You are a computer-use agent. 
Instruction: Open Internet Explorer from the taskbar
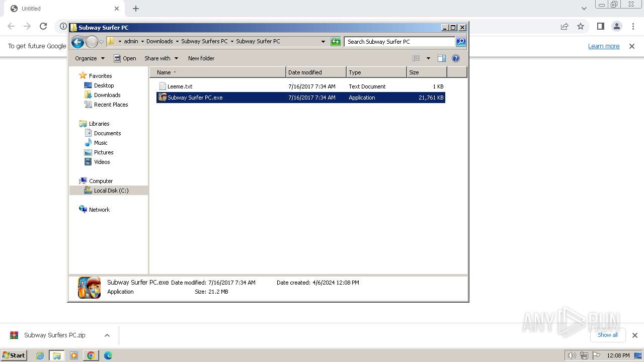(40, 355)
